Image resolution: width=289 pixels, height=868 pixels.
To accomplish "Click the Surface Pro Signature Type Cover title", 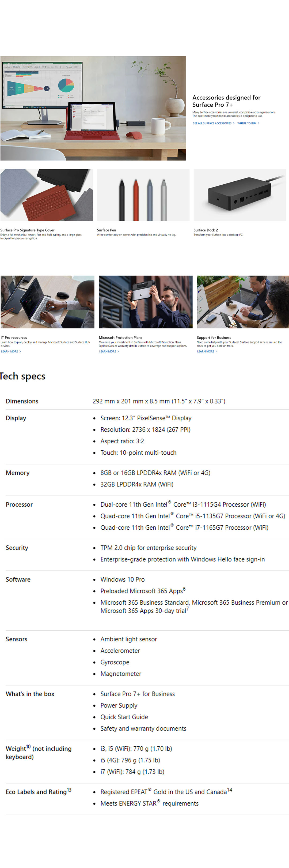I will pyautogui.click(x=27, y=230).
